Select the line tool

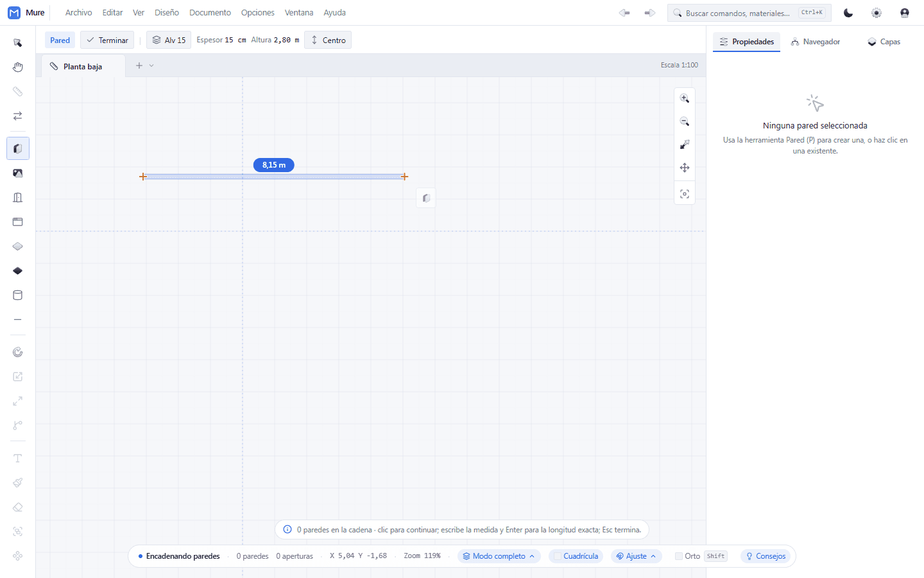tap(18, 320)
